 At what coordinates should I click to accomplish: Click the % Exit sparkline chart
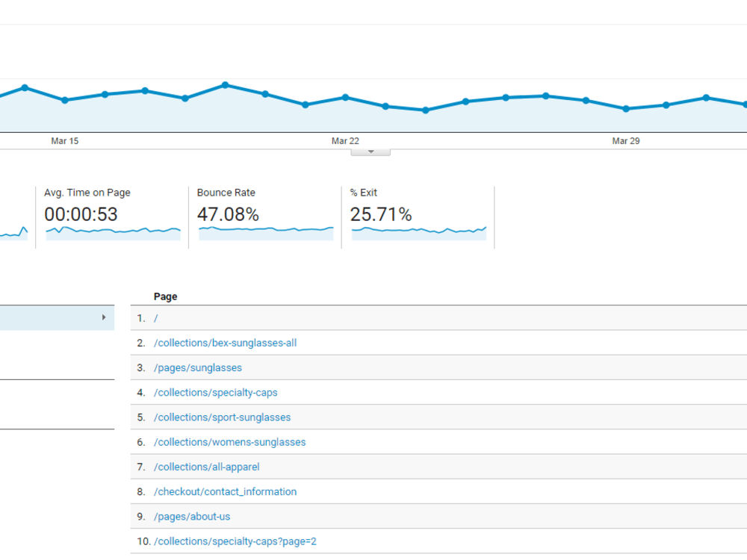419,233
